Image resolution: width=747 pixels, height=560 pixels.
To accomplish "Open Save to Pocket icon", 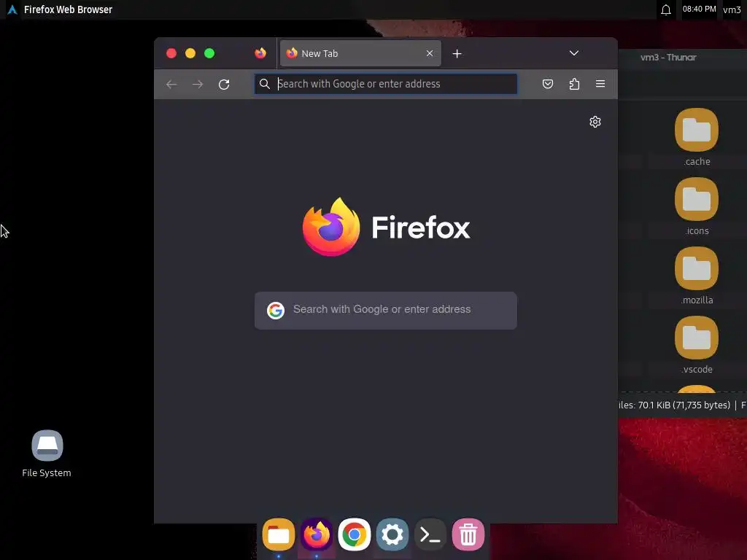I will pyautogui.click(x=548, y=85).
